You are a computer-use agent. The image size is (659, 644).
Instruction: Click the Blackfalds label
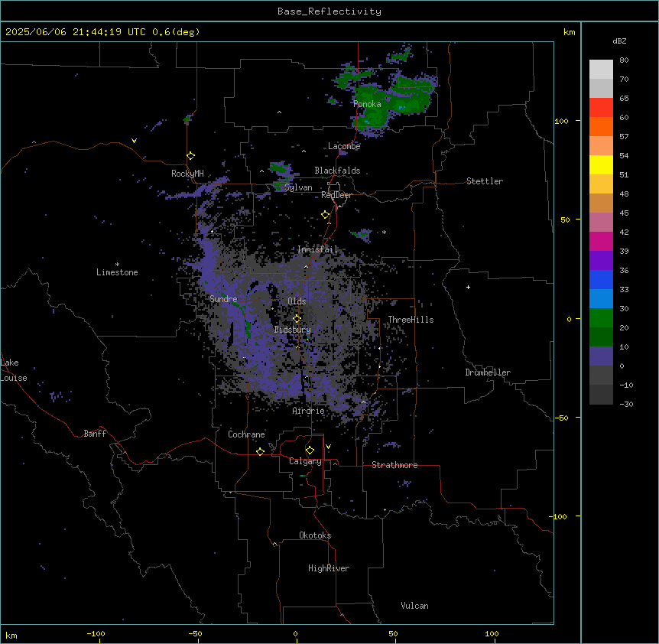coord(337,171)
